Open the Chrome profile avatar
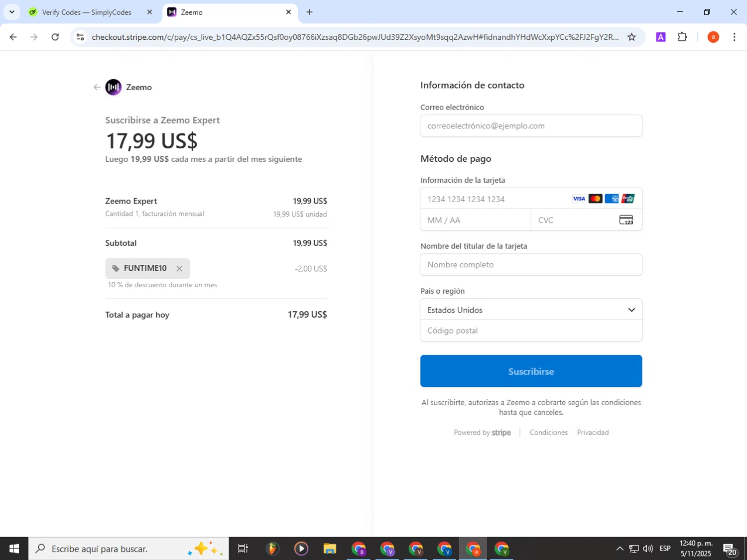This screenshot has width=747, height=560. click(713, 37)
